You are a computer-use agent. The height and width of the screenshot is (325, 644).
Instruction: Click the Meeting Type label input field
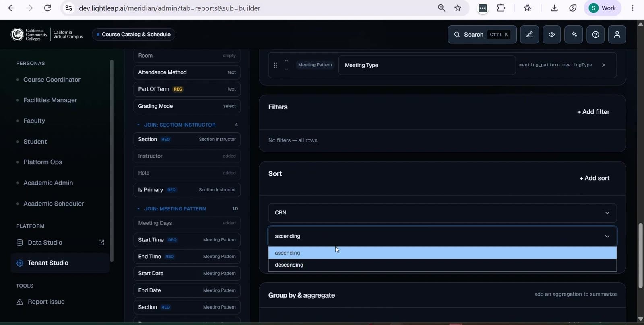427,65
